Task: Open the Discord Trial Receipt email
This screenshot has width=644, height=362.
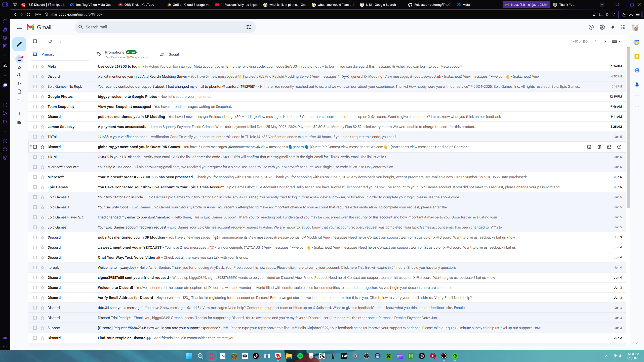Action: (327, 318)
